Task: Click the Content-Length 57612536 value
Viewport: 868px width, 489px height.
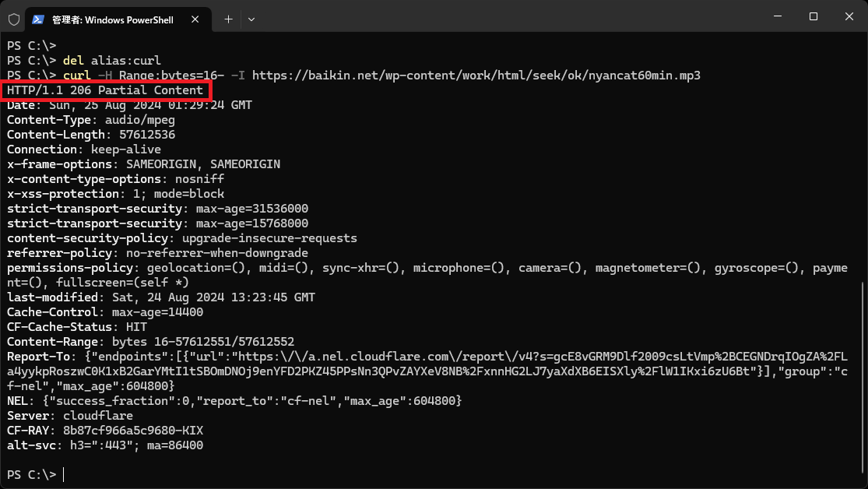Action: pos(147,135)
